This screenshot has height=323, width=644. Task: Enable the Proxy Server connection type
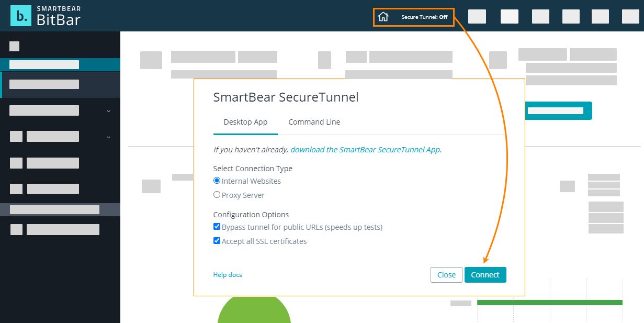pos(217,194)
